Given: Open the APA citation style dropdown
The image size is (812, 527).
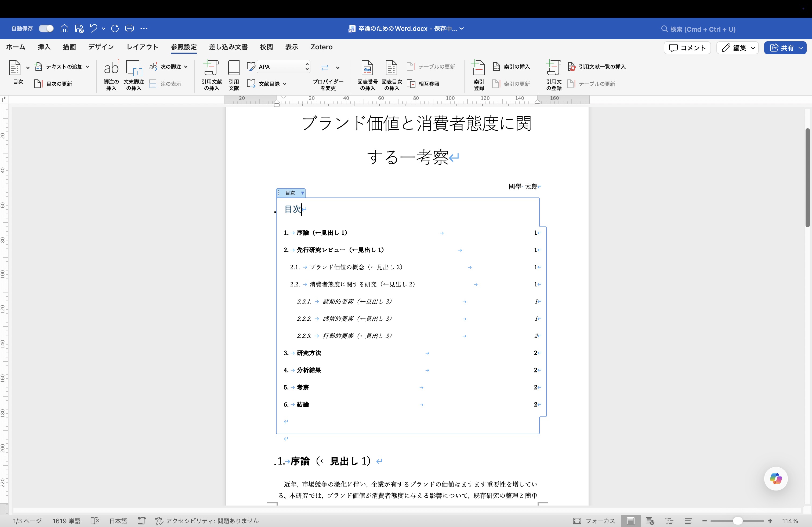Looking at the screenshot, I should 307,67.
